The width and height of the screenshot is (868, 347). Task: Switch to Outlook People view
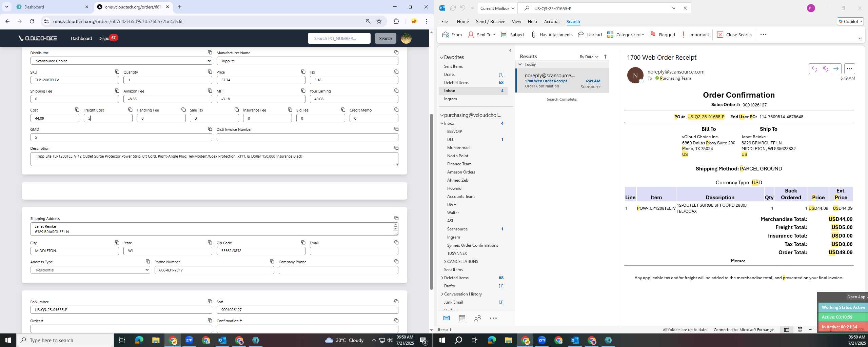(x=477, y=318)
